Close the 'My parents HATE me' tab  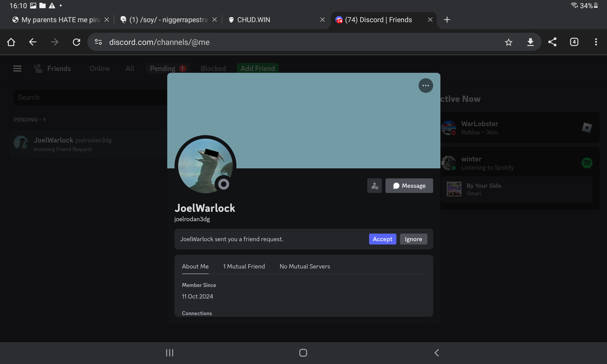click(x=107, y=20)
